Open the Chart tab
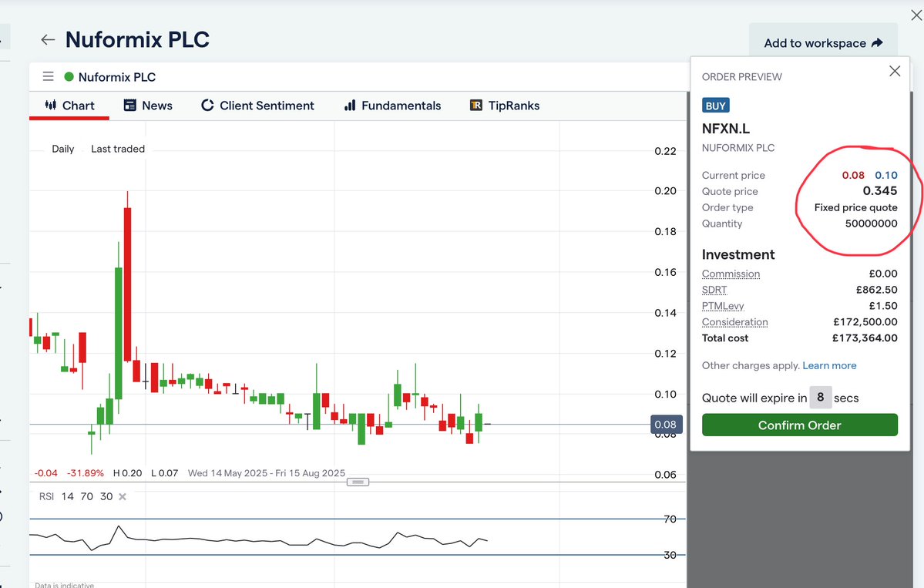Screen dimensions: 924x588 pyautogui.click(x=69, y=106)
